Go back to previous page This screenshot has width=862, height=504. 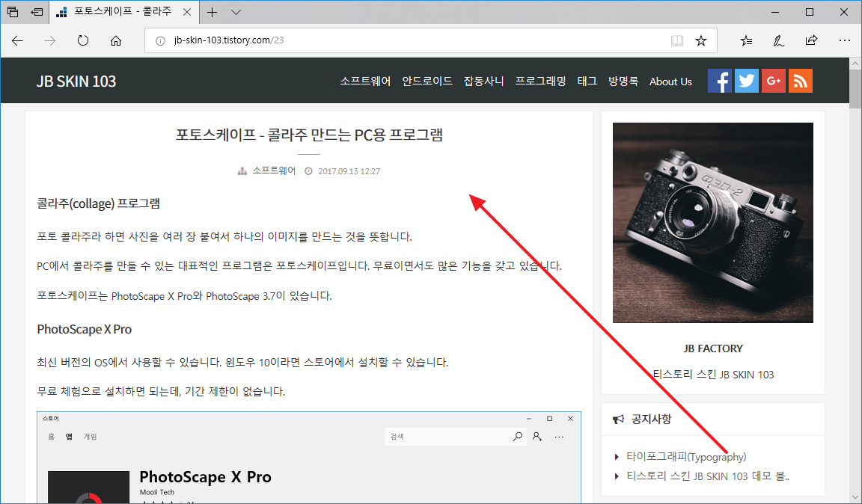18,40
